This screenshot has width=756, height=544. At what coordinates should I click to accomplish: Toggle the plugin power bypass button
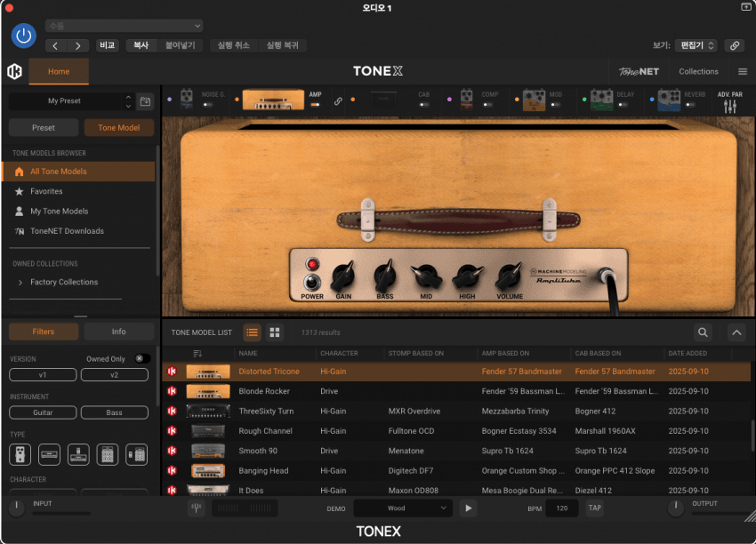coord(24,36)
